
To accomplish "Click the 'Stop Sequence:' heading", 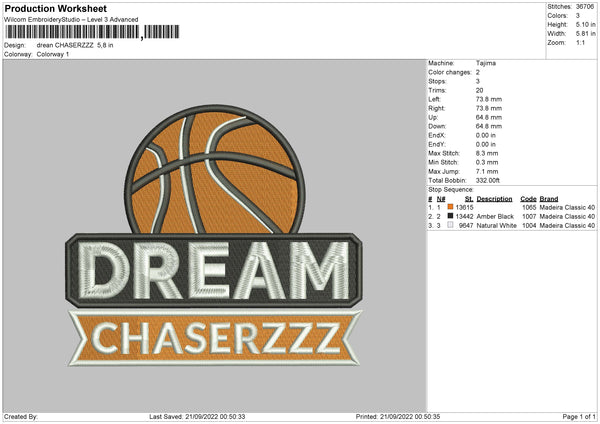I will tap(451, 190).
